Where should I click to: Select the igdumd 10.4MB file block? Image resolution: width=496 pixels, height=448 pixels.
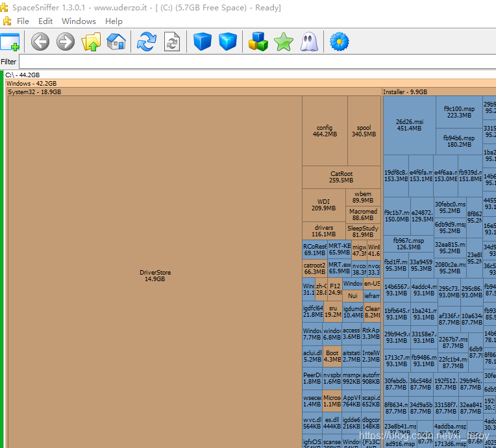coord(353,312)
